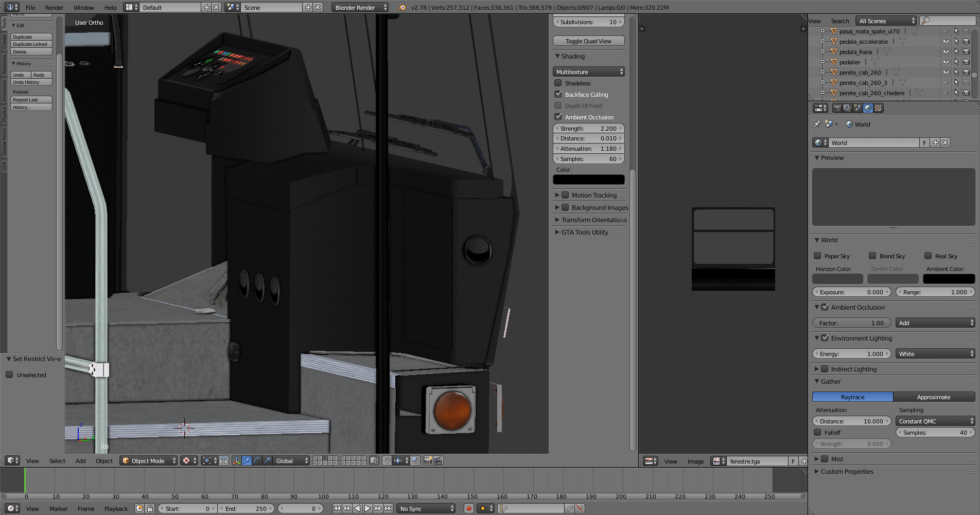The width and height of the screenshot is (980, 515).
Task: Open the Multitexture shading dropdown
Action: tap(589, 72)
